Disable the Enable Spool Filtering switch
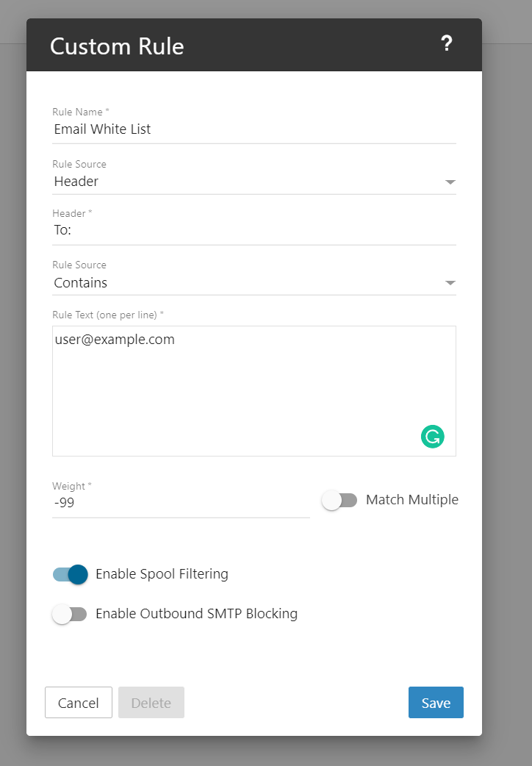Screen dimensions: 532x766 (71, 574)
